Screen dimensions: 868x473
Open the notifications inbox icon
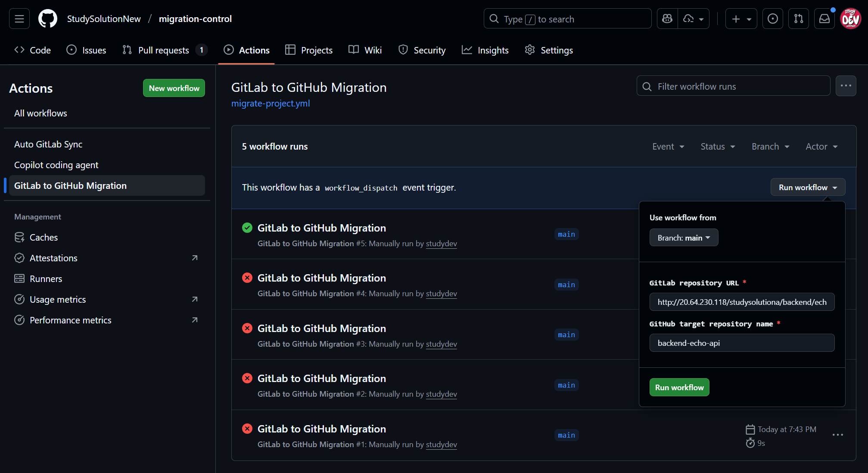pos(824,19)
